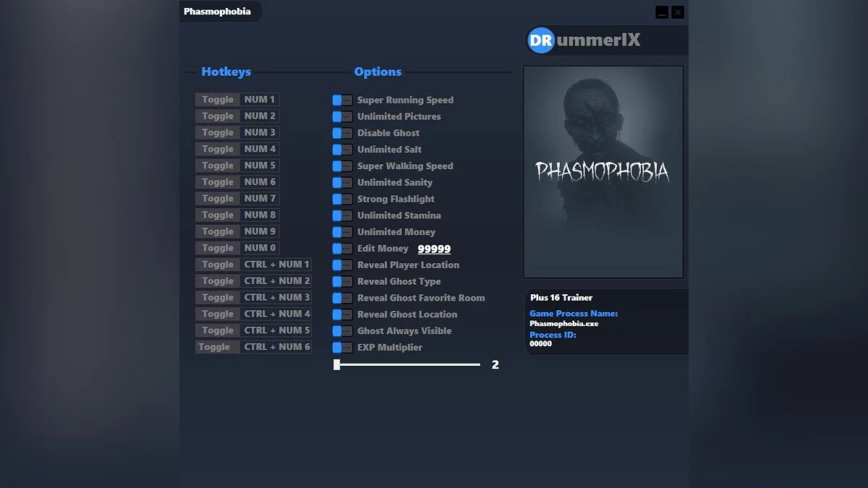Click Toggle button for CTRL + NUM 5

point(217,330)
